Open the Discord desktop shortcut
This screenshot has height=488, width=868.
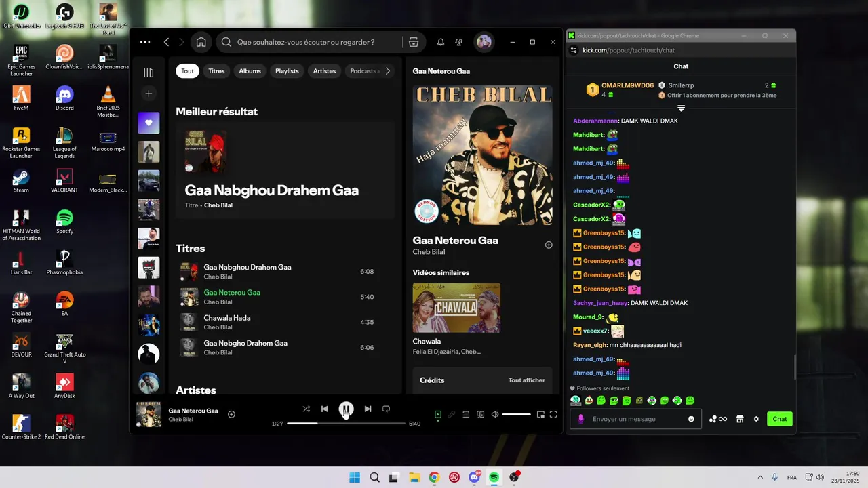(x=64, y=98)
